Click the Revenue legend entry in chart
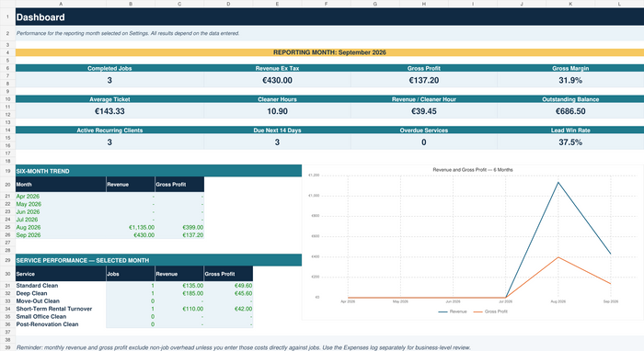The height and width of the screenshot is (351, 644). point(453,311)
